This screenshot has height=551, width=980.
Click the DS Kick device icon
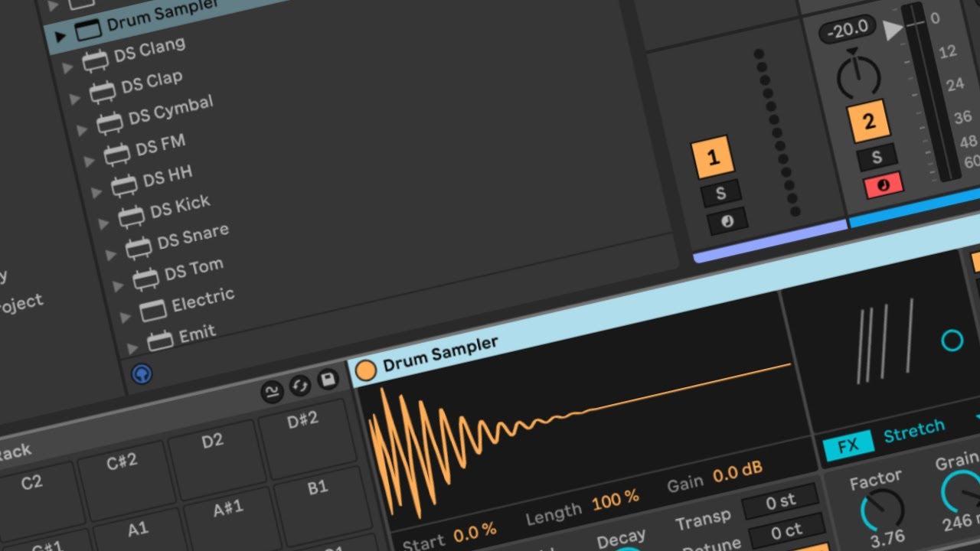pos(132,217)
